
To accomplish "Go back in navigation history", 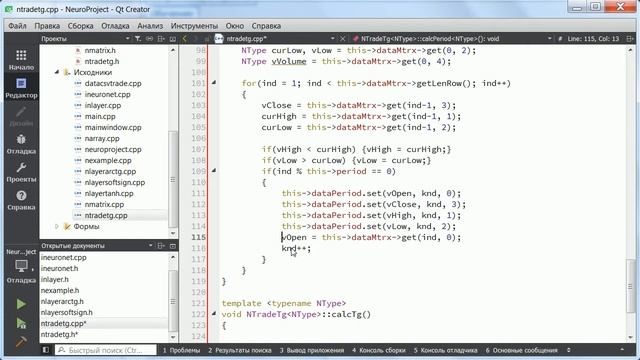I will [184, 39].
